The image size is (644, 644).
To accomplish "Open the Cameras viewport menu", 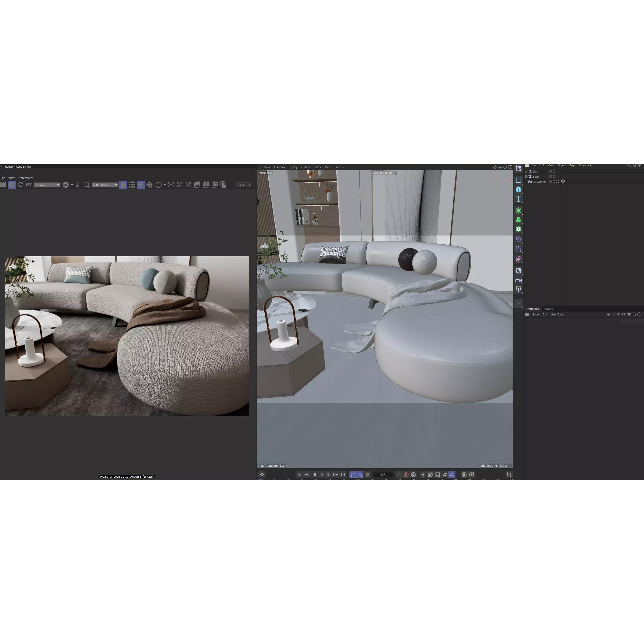I will click(x=279, y=167).
